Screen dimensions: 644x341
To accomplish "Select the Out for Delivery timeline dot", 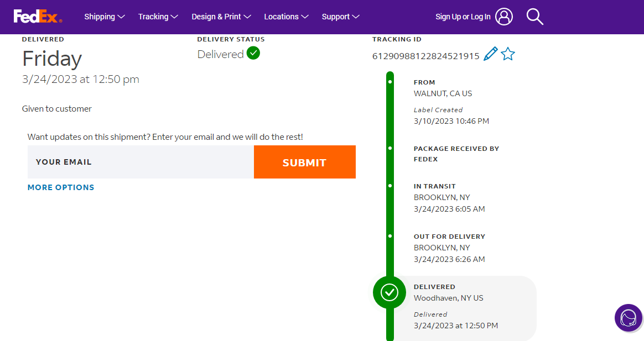I will pos(390,236).
